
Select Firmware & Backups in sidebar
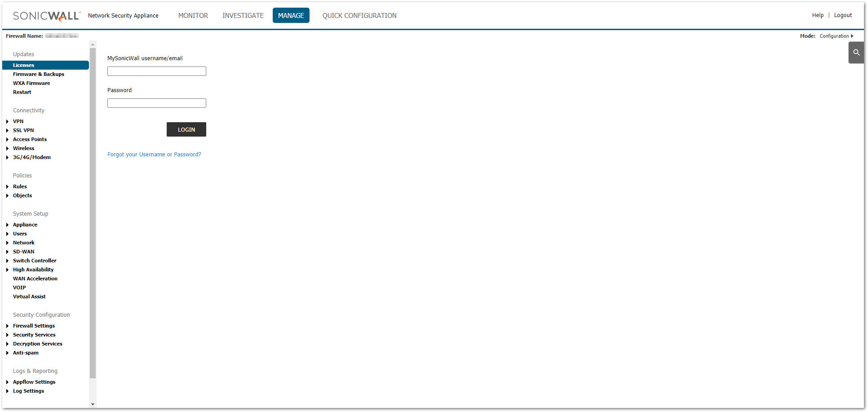(x=39, y=74)
